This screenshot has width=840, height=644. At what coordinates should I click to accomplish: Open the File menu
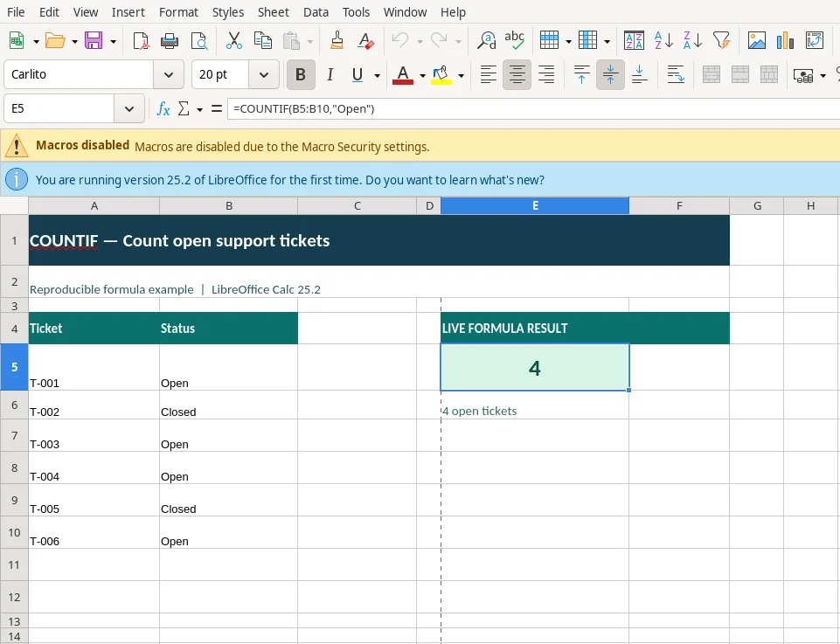click(16, 11)
